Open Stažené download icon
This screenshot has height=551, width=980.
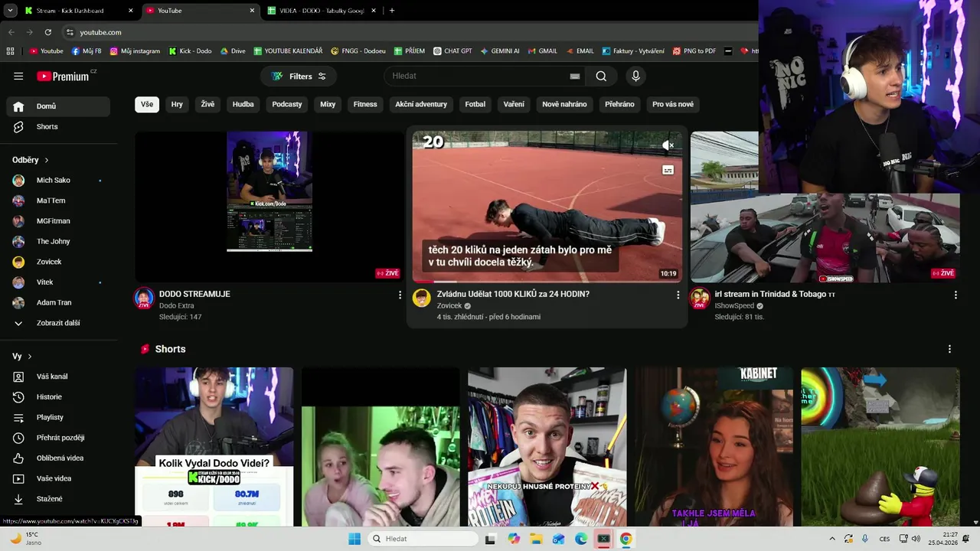(18, 499)
